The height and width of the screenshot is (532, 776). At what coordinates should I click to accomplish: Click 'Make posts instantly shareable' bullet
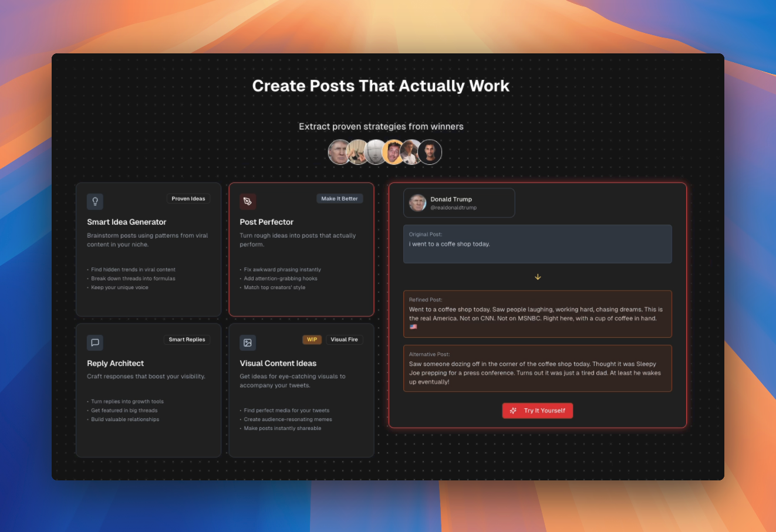(x=282, y=428)
